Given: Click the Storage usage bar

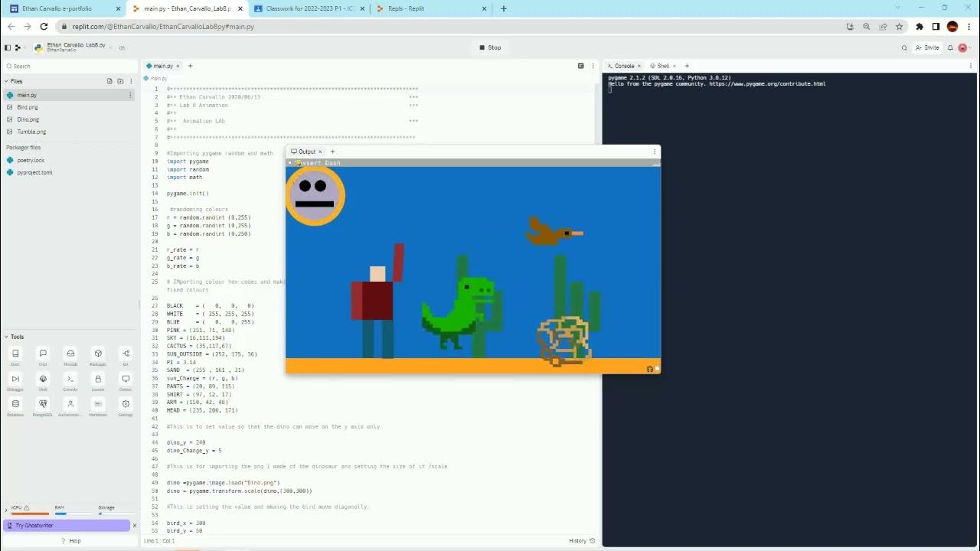Looking at the screenshot, I should click(116, 514).
